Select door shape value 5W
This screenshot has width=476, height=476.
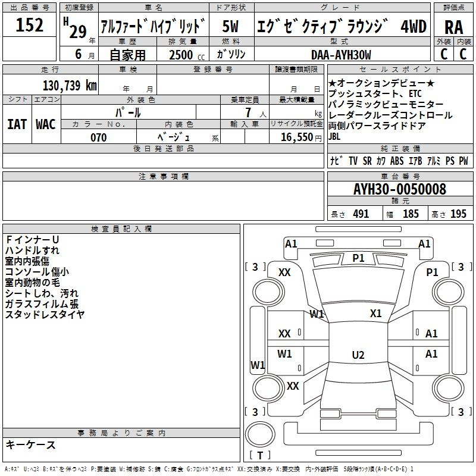(230, 26)
